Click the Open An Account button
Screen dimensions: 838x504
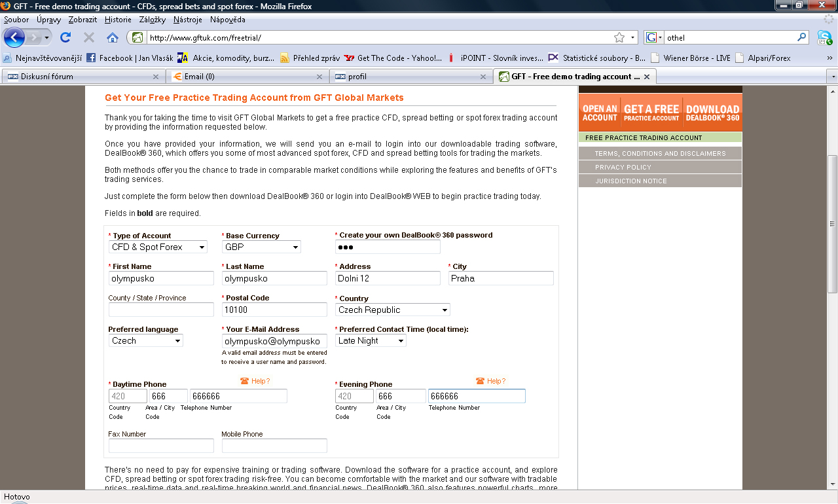pos(600,113)
